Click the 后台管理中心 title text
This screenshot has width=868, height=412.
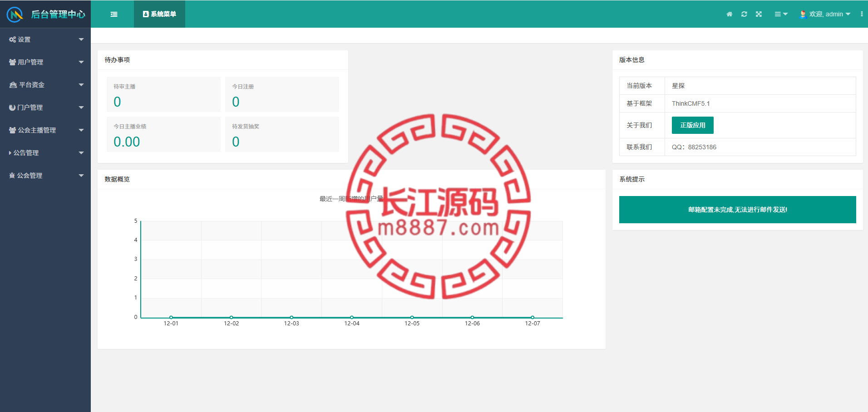[x=58, y=15]
